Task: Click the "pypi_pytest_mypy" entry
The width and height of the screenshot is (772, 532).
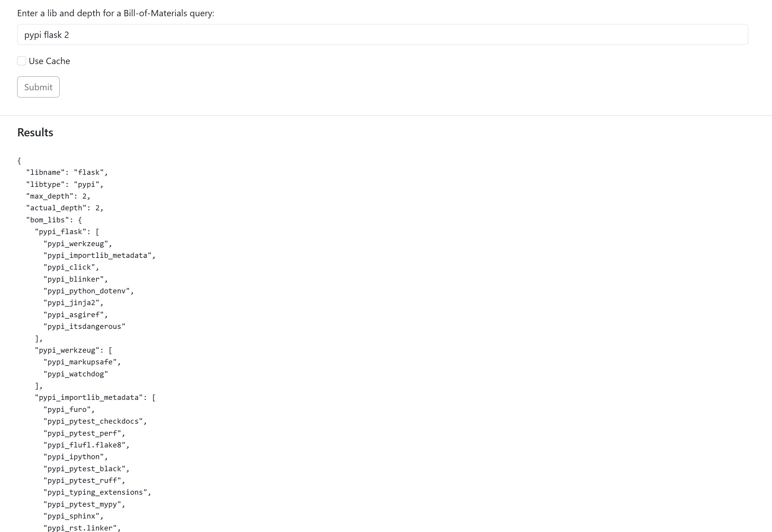Action: pos(84,504)
